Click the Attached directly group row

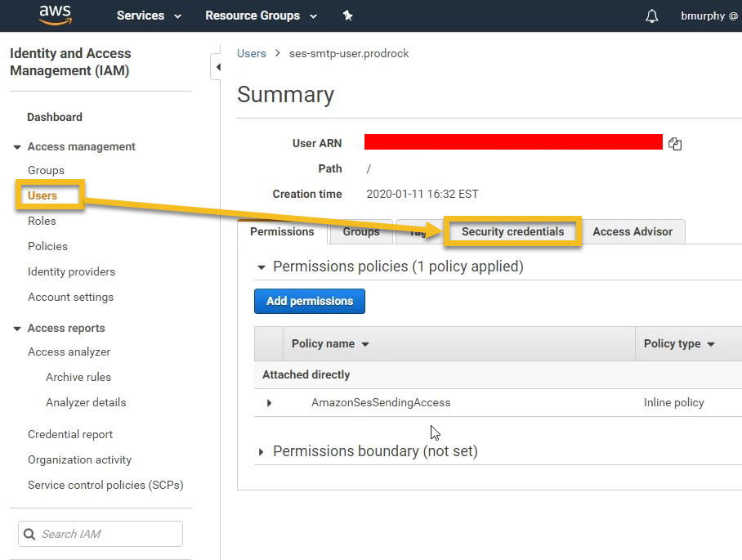click(498, 375)
